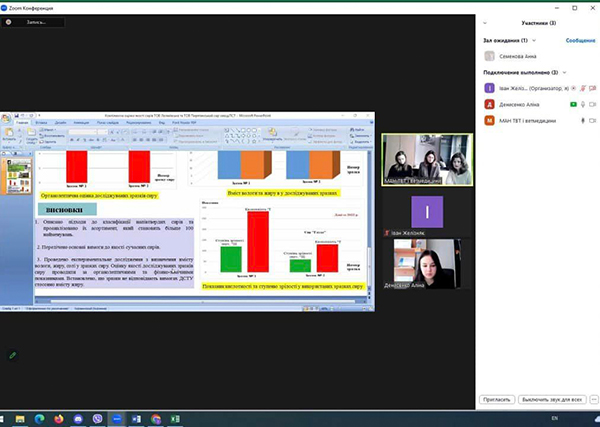Viewport: 600px width, 427px height.
Task: Toggle camera icon for Іван Желіз...
Action: click(x=593, y=88)
